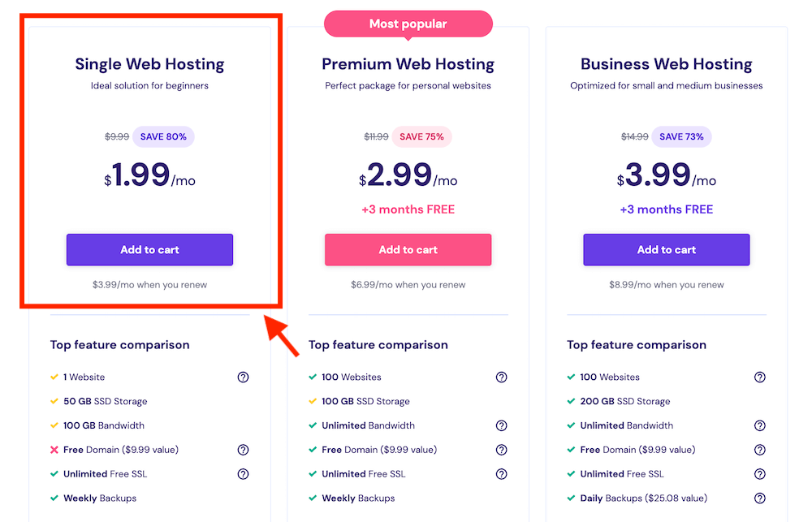Select the Business Web Hosting plan title
Viewport: 812px width, 522px height.
(x=666, y=64)
